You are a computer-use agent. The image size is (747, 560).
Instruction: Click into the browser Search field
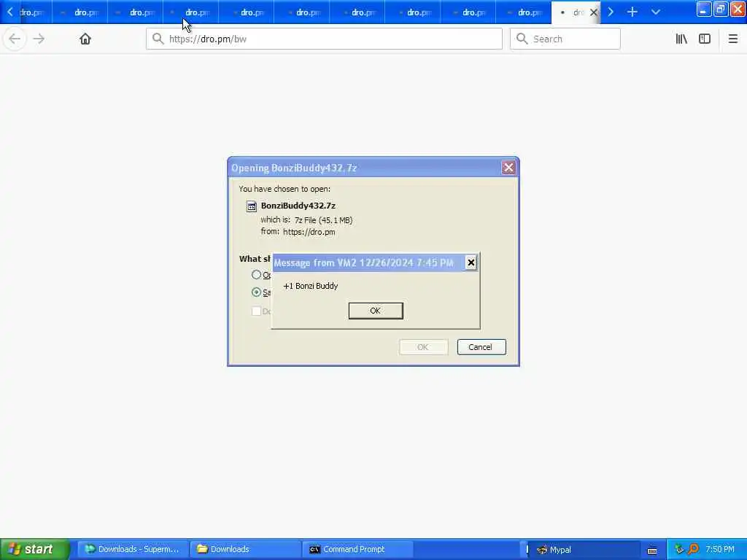coord(565,39)
